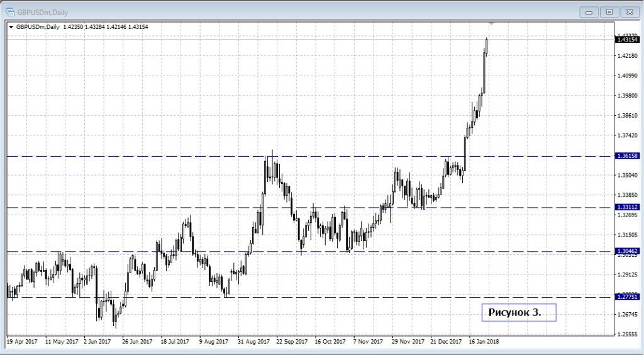Expand the GBPUSDm,Daily chart dropdown triangle

tap(11, 27)
